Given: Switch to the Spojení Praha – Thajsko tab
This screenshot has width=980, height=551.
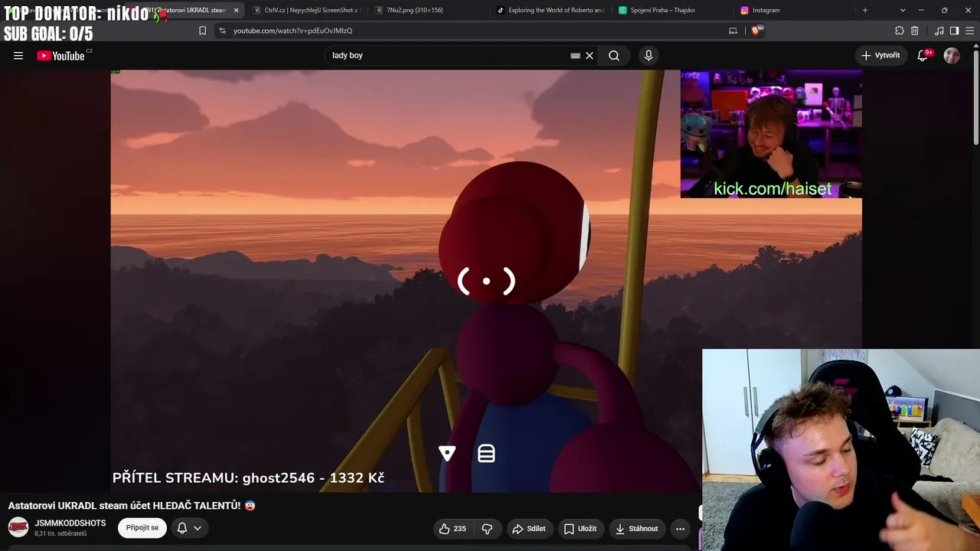Looking at the screenshot, I should [672, 10].
